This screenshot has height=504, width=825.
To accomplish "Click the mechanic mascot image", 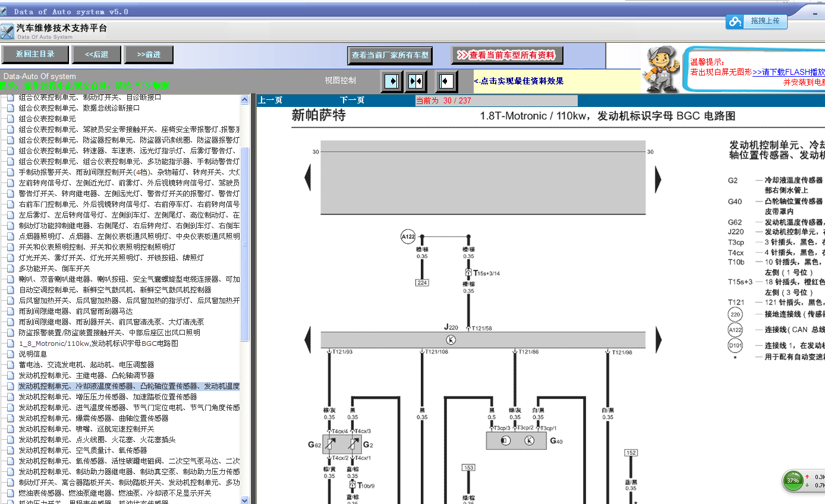I will (x=662, y=68).
